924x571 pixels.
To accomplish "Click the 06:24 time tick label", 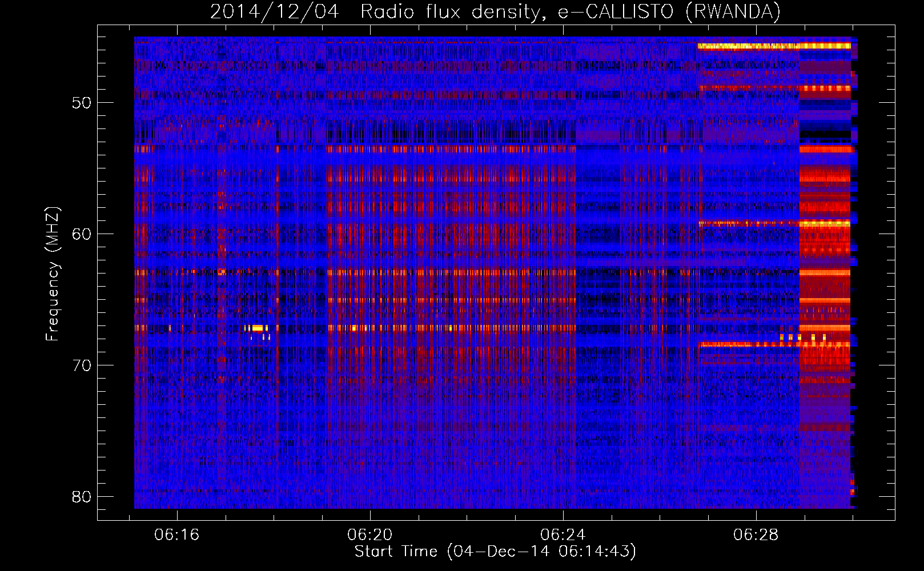I will tap(563, 535).
